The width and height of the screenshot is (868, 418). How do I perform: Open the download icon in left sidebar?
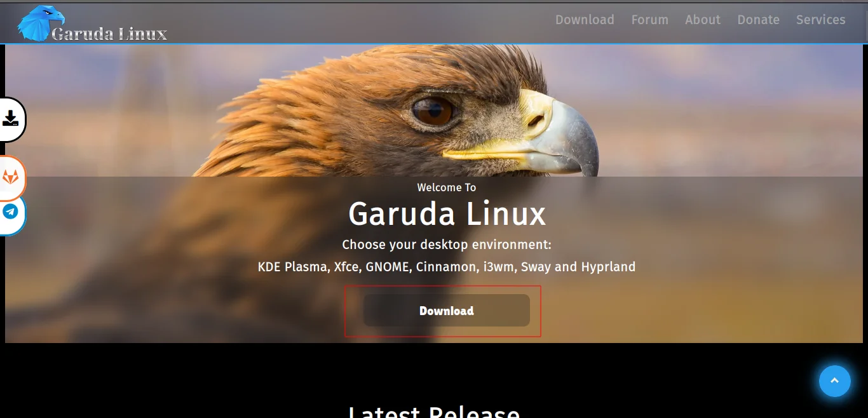[11, 119]
